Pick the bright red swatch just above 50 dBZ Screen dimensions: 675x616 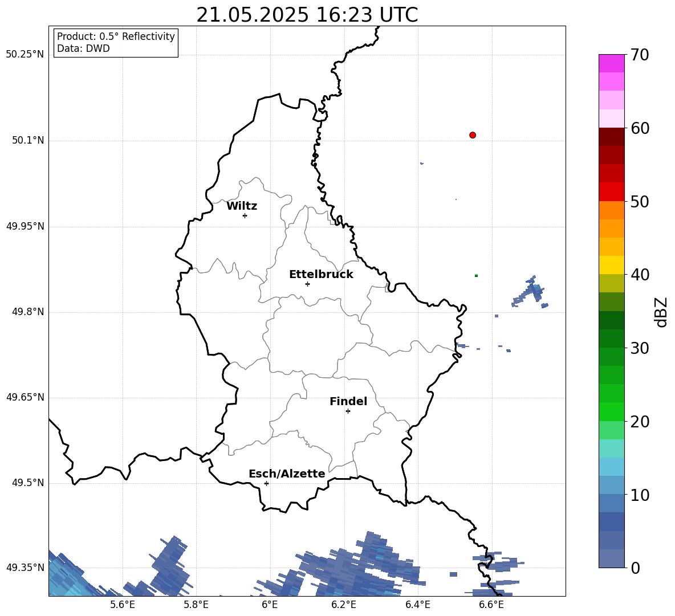(612, 192)
